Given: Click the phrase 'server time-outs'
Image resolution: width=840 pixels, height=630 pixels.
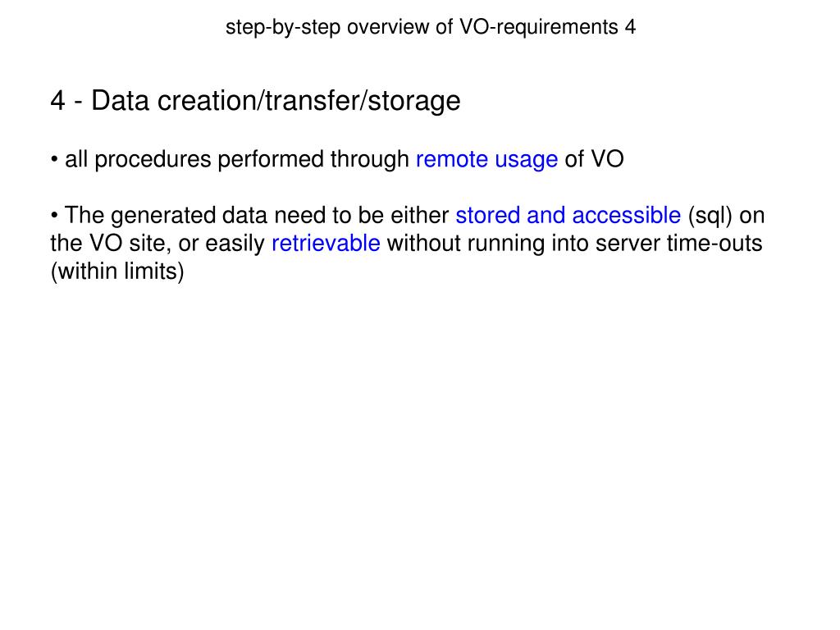Looking at the screenshot, I should click(x=678, y=243).
